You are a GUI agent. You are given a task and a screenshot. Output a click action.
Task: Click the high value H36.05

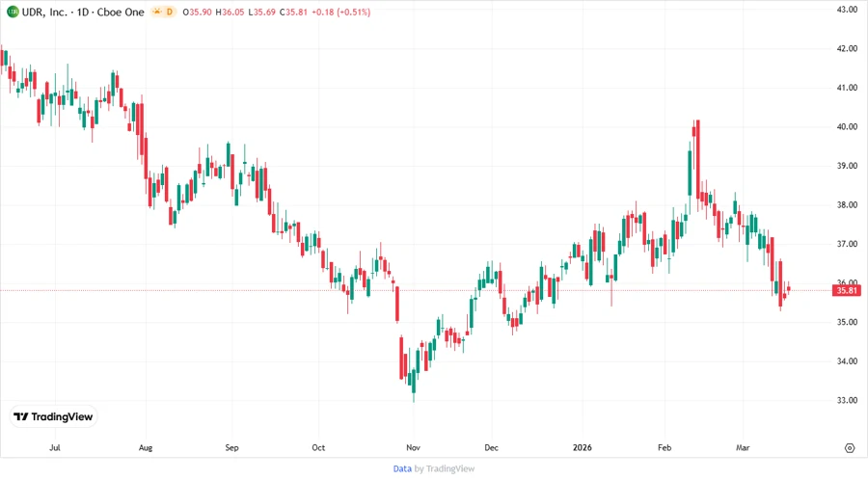point(230,12)
